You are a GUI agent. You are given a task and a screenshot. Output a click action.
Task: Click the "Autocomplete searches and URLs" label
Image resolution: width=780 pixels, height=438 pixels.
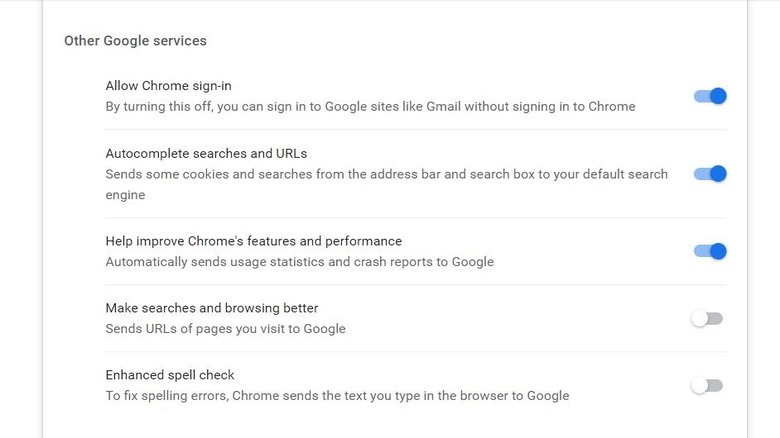pos(206,154)
